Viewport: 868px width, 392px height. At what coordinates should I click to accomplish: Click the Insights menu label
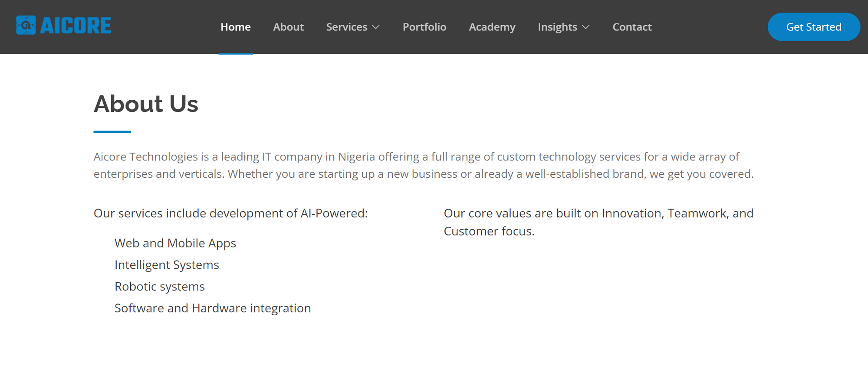click(557, 27)
